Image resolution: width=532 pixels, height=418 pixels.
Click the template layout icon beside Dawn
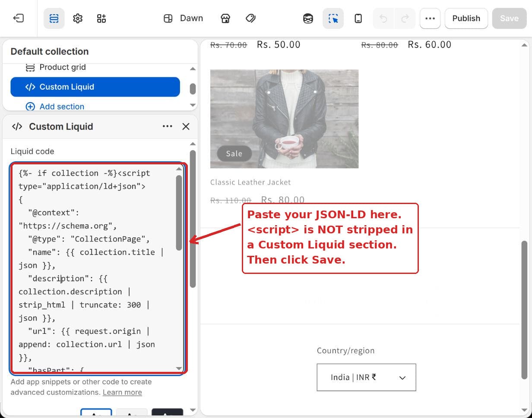(168, 19)
